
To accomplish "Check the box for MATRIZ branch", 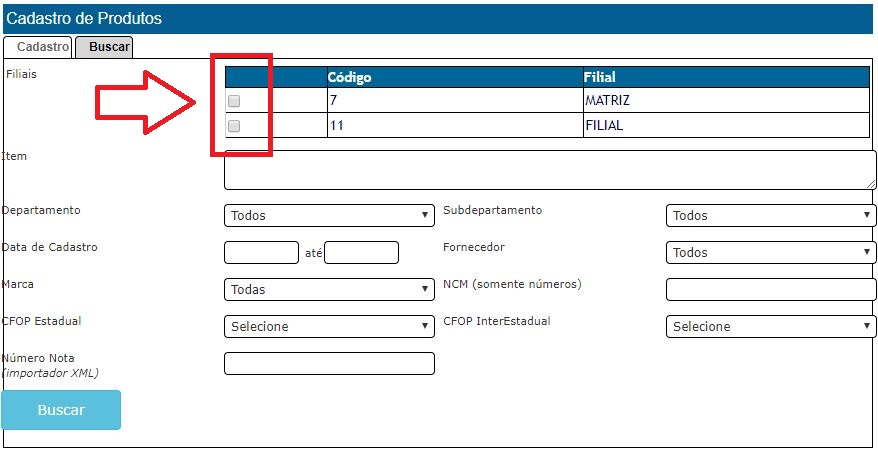I will [234, 101].
